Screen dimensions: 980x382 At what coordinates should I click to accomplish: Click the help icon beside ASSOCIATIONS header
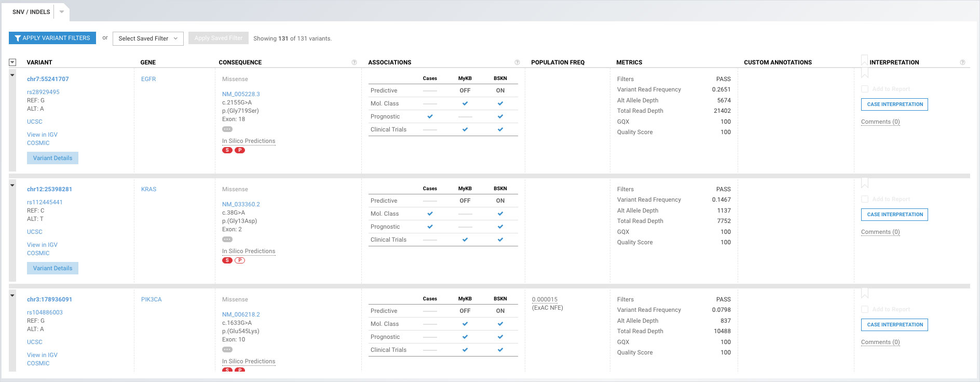[517, 62]
